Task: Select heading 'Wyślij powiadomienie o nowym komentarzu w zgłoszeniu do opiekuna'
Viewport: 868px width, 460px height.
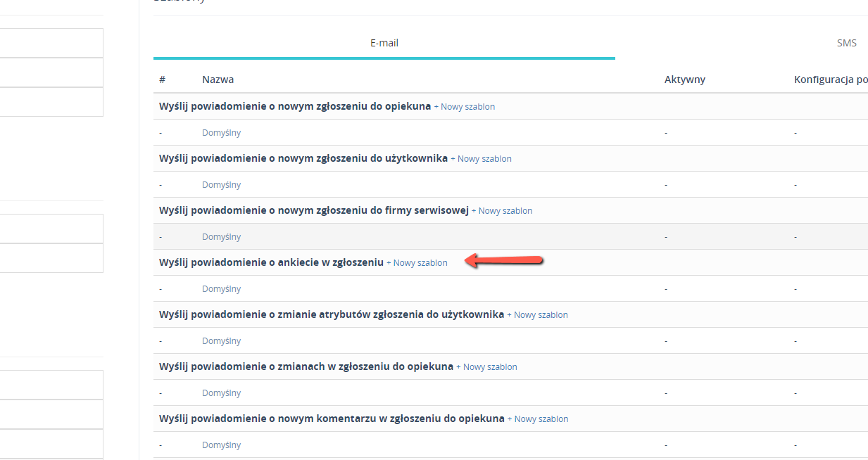Action: click(332, 419)
